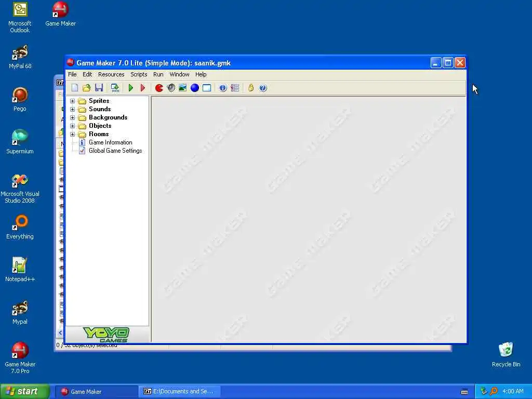This screenshot has height=399, width=532.
Task: Expand the Sprites folder
Action: pos(72,101)
